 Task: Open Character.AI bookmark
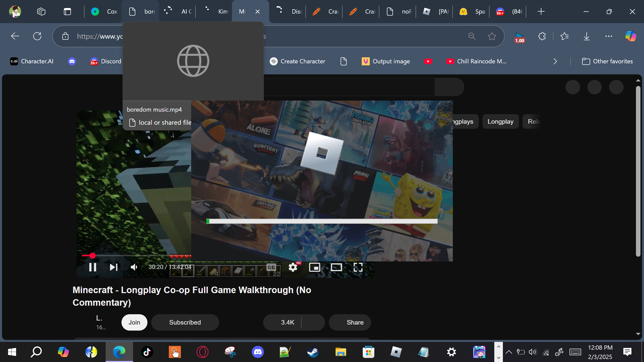[x=32, y=61]
